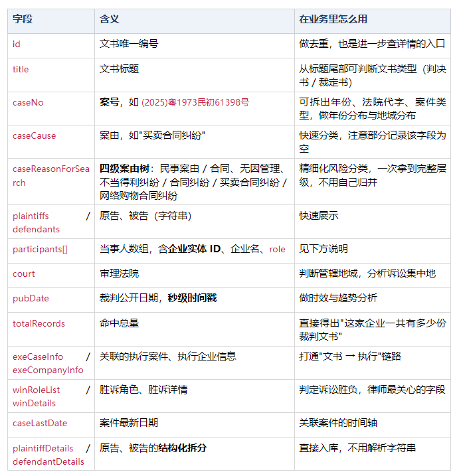Click the 关联的执行案件、执行企业信息 cell

(x=195, y=362)
